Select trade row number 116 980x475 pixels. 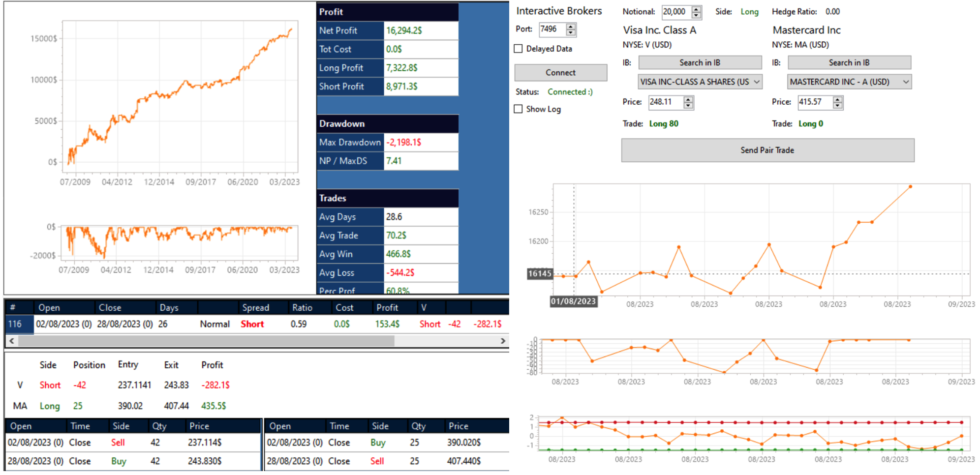(257, 324)
